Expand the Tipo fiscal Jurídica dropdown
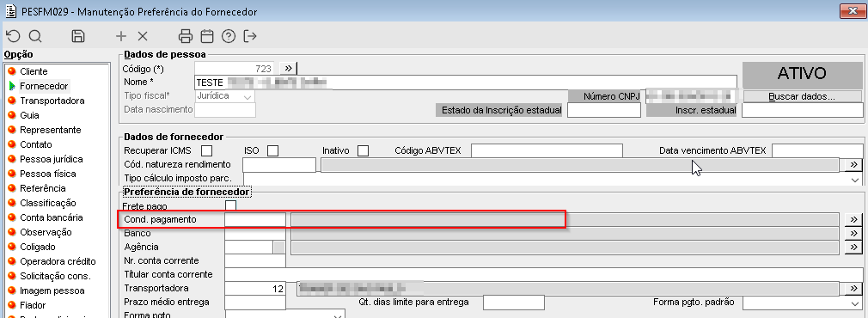The width and height of the screenshot is (868, 318). tap(248, 96)
